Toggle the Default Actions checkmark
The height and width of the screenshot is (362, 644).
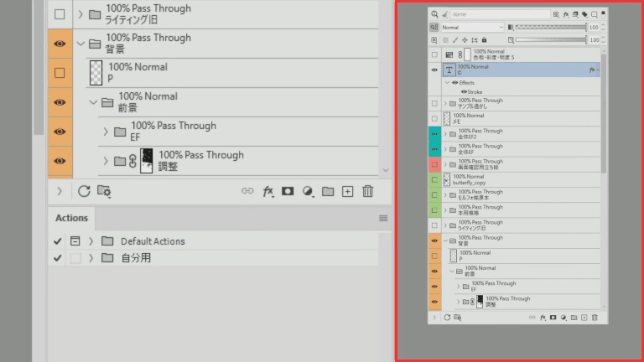tap(58, 241)
